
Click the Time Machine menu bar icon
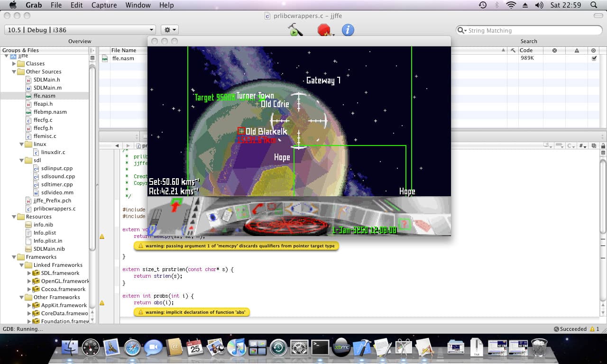pos(482,5)
